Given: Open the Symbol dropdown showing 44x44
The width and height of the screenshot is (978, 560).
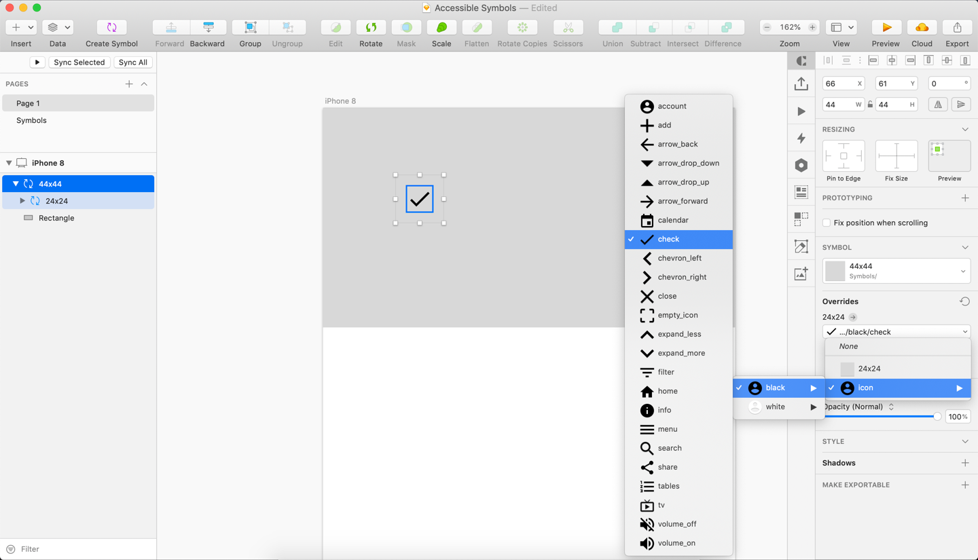Looking at the screenshot, I should pyautogui.click(x=896, y=270).
